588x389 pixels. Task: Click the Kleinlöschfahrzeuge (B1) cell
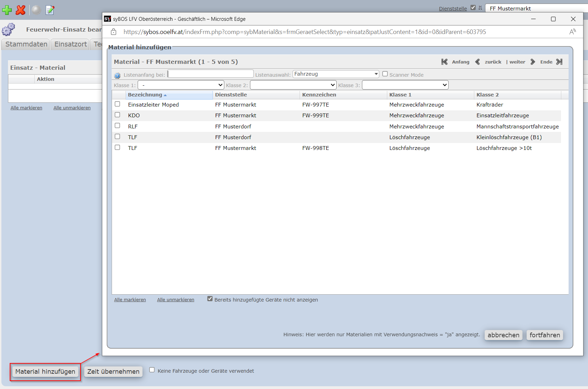[x=509, y=137]
